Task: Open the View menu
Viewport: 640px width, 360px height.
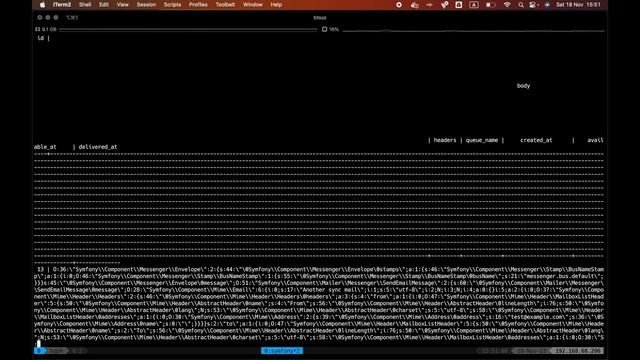Action: coord(122,5)
